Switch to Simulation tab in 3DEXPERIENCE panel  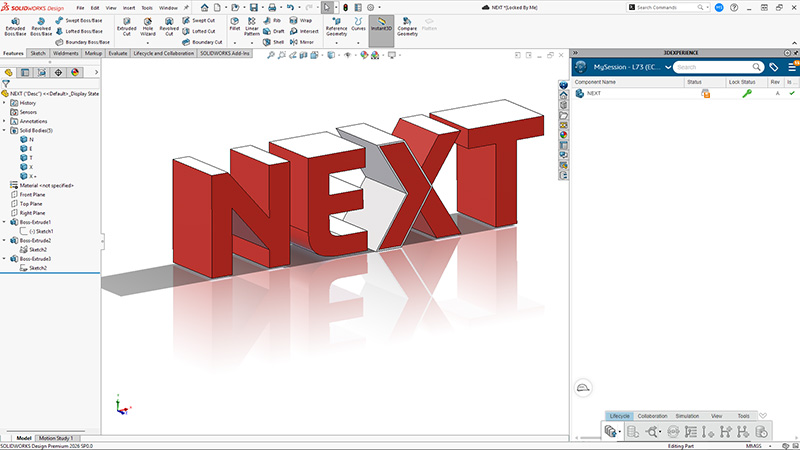tap(687, 416)
